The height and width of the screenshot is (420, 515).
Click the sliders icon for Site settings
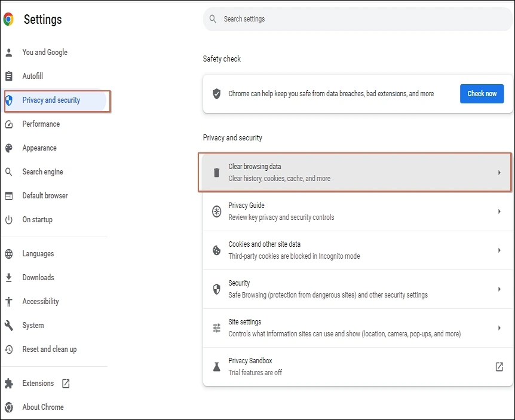(216, 328)
